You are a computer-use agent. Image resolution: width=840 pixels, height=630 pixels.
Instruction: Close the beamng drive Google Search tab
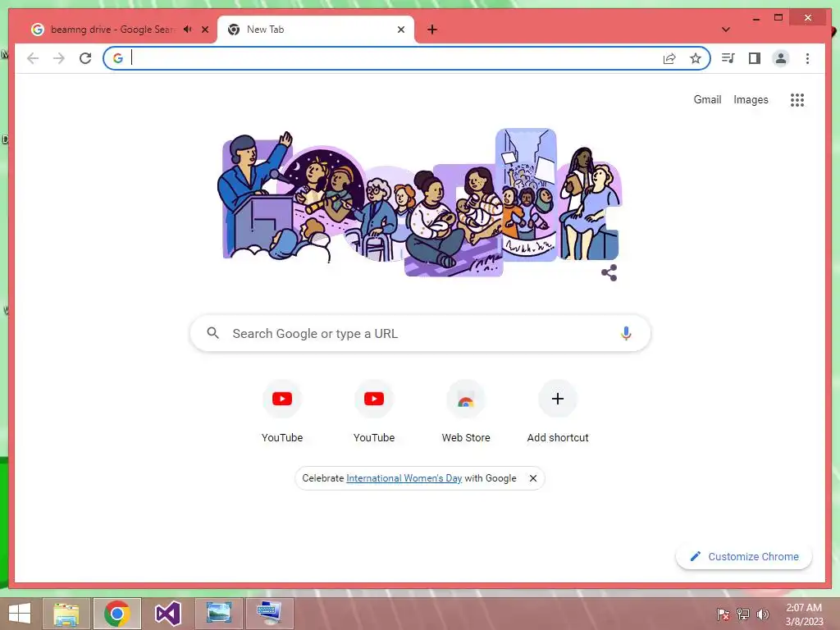(x=204, y=30)
